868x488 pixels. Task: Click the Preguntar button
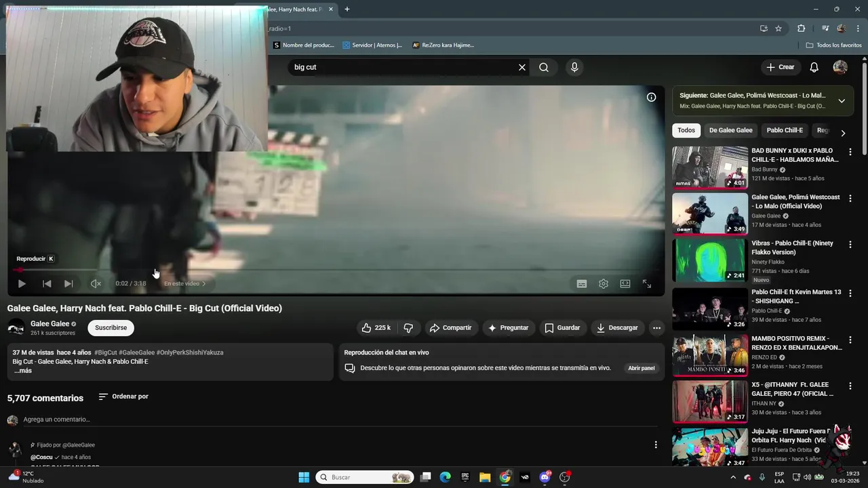coord(509,328)
